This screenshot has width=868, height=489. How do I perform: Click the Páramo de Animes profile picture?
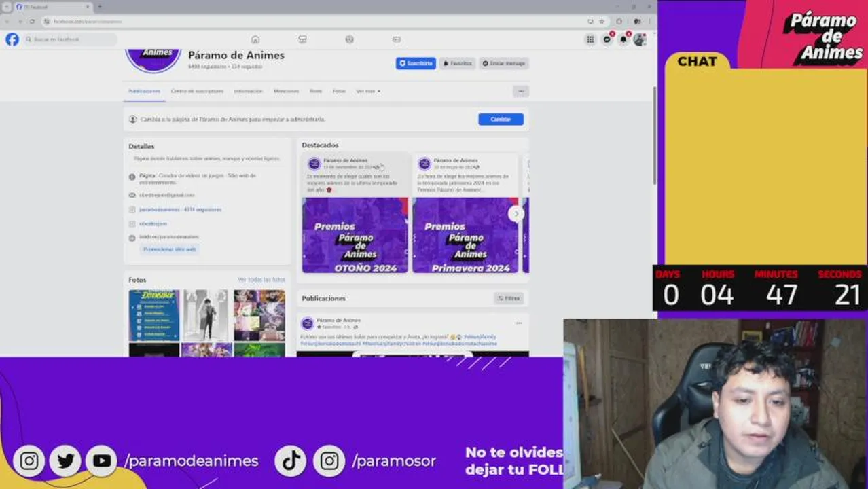[x=153, y=60]
